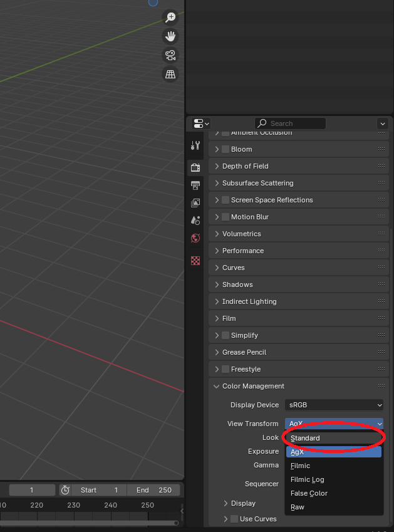The width and height of the screenshot is (394, 532).
Task: Click the timeline use preview range clock icon
Action: [65, 490]
